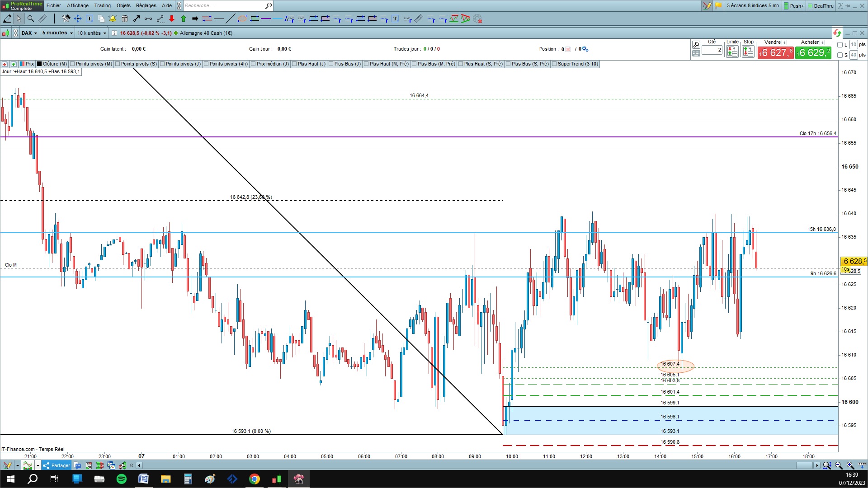
Task: Activate the magnifier zoom tool
Action: coord(31,19)
